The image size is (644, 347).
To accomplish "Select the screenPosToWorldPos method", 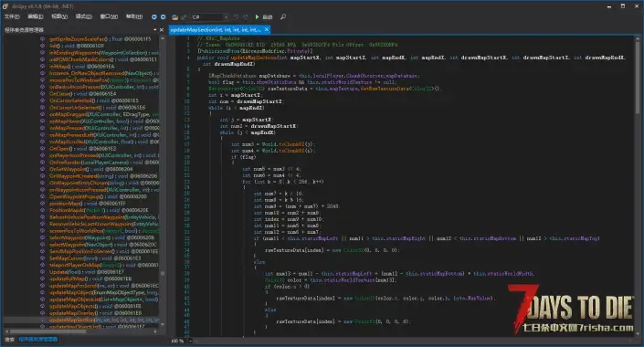I will [x=103, y=231].
